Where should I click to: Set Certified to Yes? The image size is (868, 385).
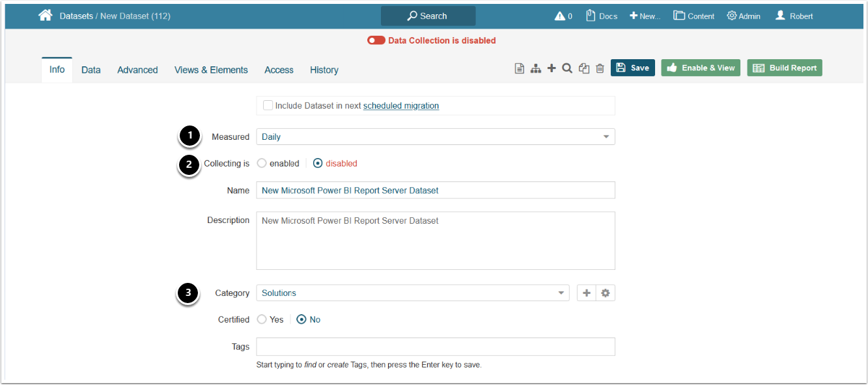pos(262,320)
